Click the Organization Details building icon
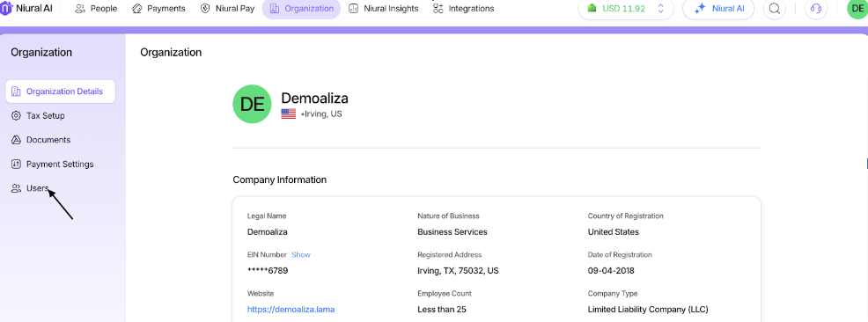Screen dimensions: 868x322 pyautogui.click(x=16, y=91)
